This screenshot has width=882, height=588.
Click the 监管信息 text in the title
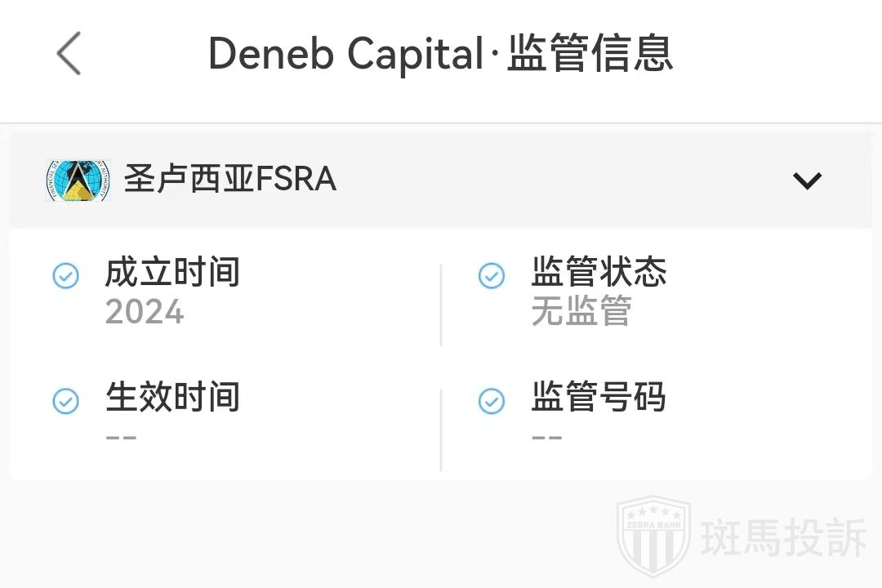click(x=590, y=55)
